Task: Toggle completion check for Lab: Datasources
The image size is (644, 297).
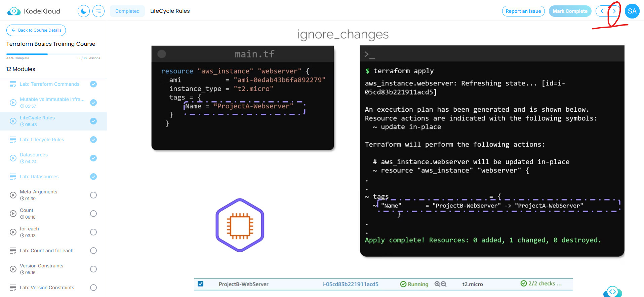Action: [x=93, y=177]
